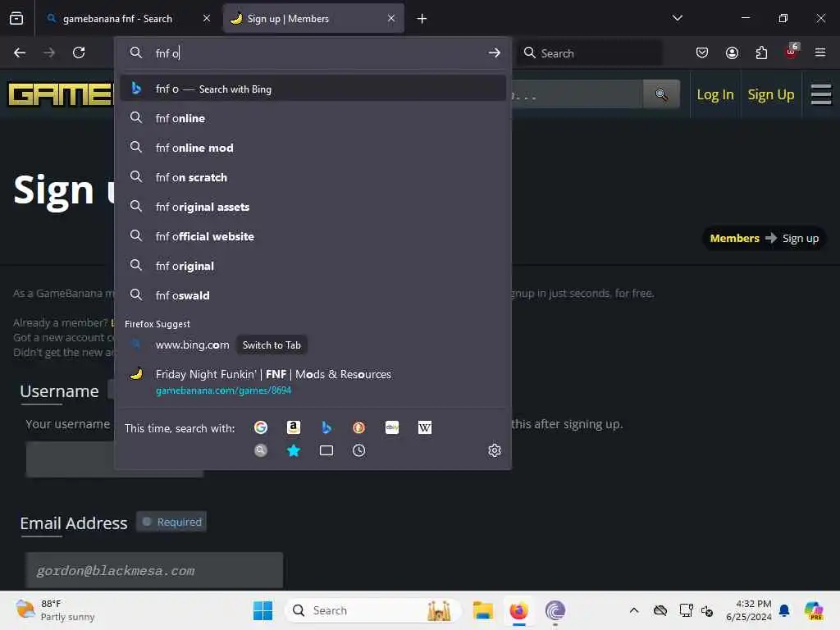Open the Firefox application hamburger menu
The image size is (840, 630).
pyautogui.click(x=820, y=52)
